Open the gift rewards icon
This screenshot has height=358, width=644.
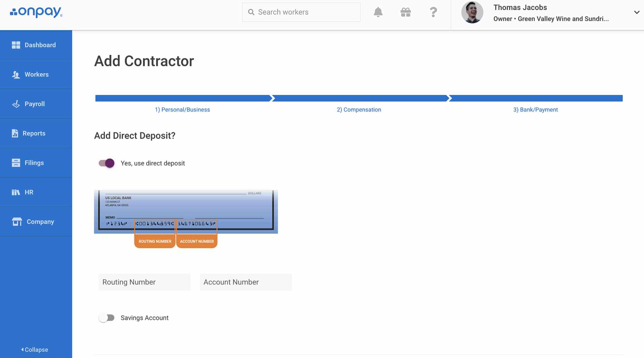coord(406,12)
